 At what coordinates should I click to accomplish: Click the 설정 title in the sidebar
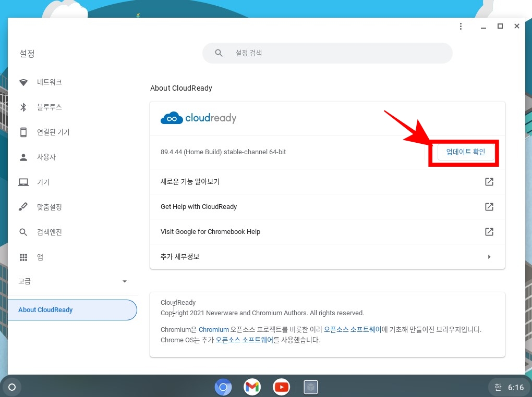[27, 54]
